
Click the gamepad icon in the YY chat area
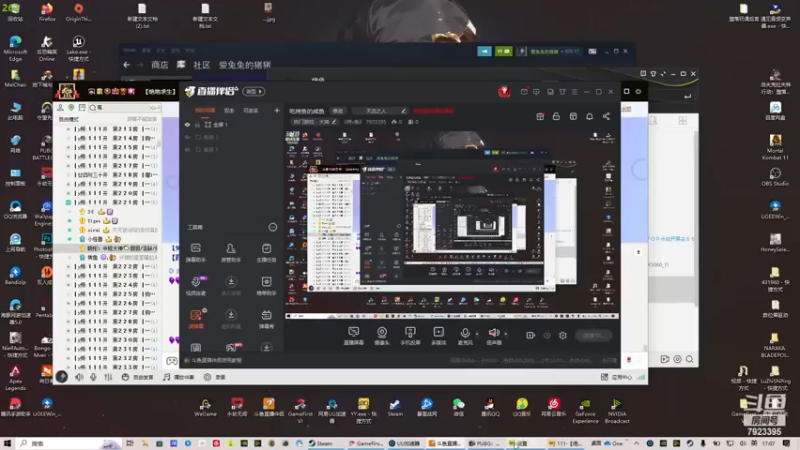click(x=172, y=361)
